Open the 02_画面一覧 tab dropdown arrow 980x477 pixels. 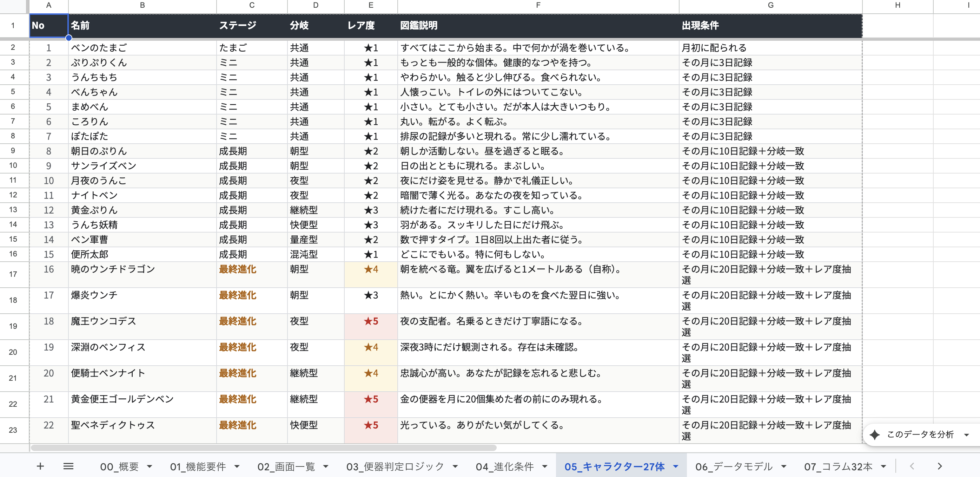coord(326,466)
